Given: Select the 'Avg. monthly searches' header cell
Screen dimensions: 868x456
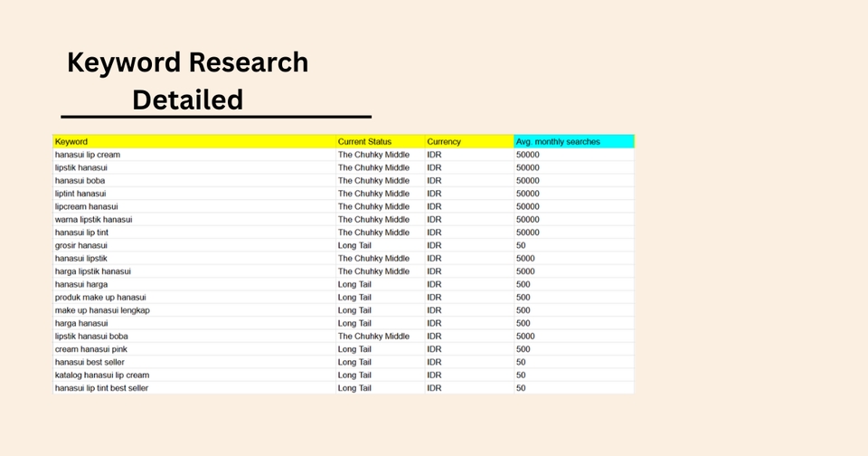Looking at the screenshot, I should click(x=574, y=141).
